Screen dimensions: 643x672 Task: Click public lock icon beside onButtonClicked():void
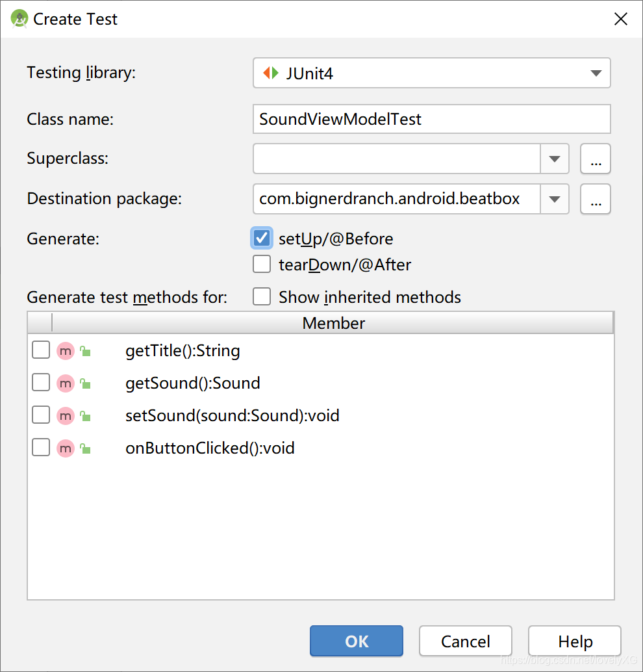point(85,448)
